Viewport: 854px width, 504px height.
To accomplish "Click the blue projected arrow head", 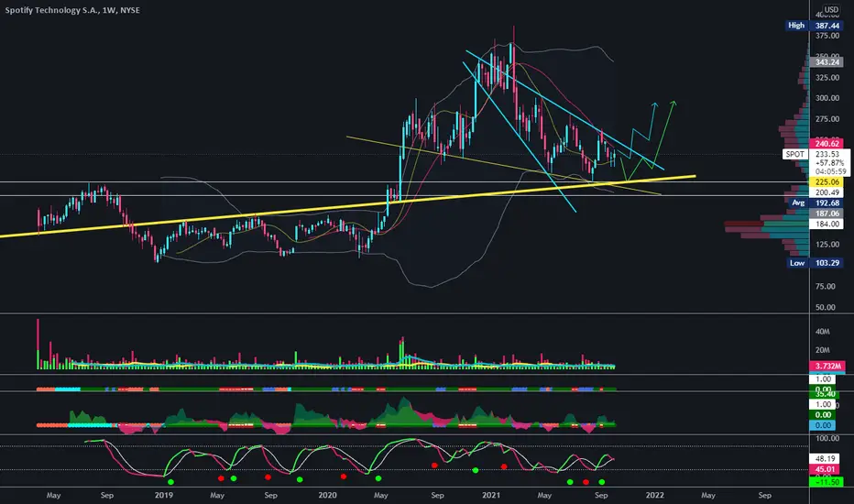I will [x=655, y=104].
